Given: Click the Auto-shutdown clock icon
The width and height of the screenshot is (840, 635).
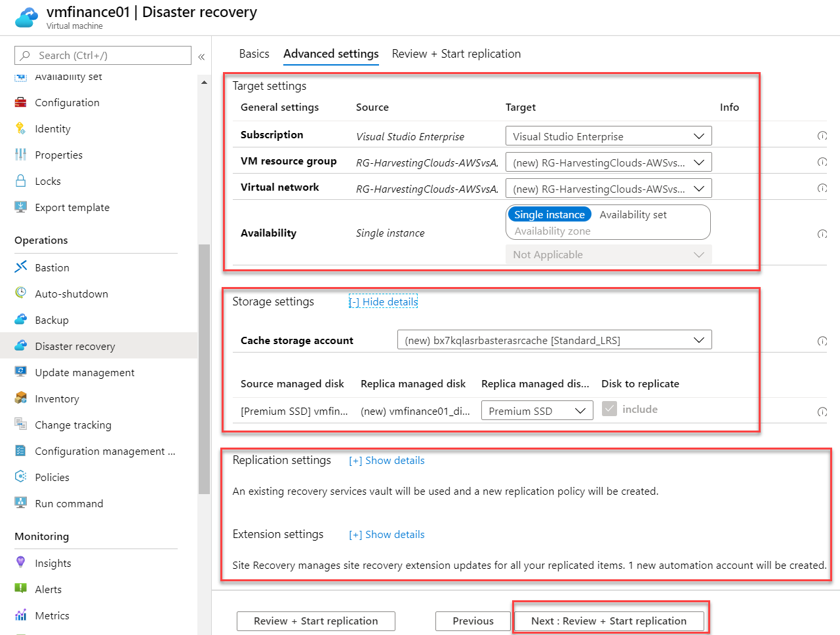Looking at the screenshot, I should click(21, 293).
